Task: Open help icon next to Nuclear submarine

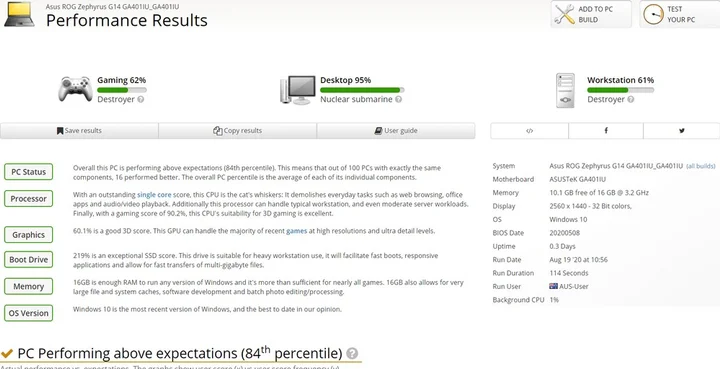Action: [399, 100]
